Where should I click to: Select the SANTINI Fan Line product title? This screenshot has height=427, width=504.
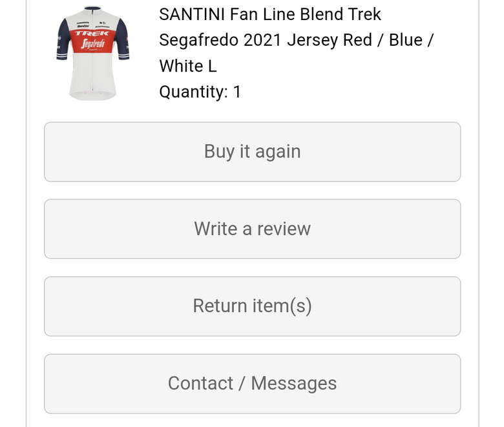[x=297, y=40]
